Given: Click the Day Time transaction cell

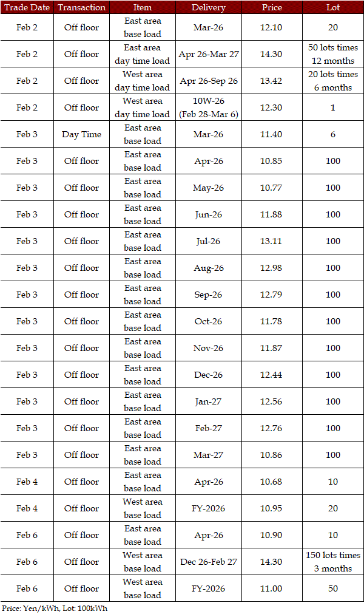Looking at the screenshot, I should click(81, 134).
